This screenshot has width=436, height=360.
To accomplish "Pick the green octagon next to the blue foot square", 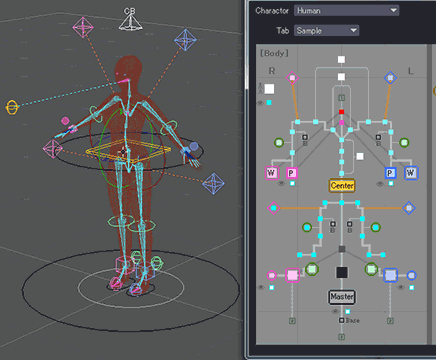I will coord(371,269).
